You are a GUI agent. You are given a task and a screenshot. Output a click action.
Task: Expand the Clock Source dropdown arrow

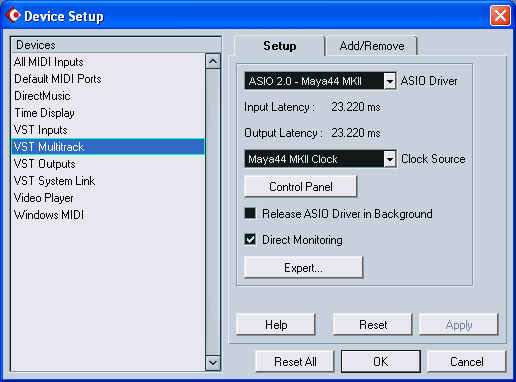coord(389,159)
